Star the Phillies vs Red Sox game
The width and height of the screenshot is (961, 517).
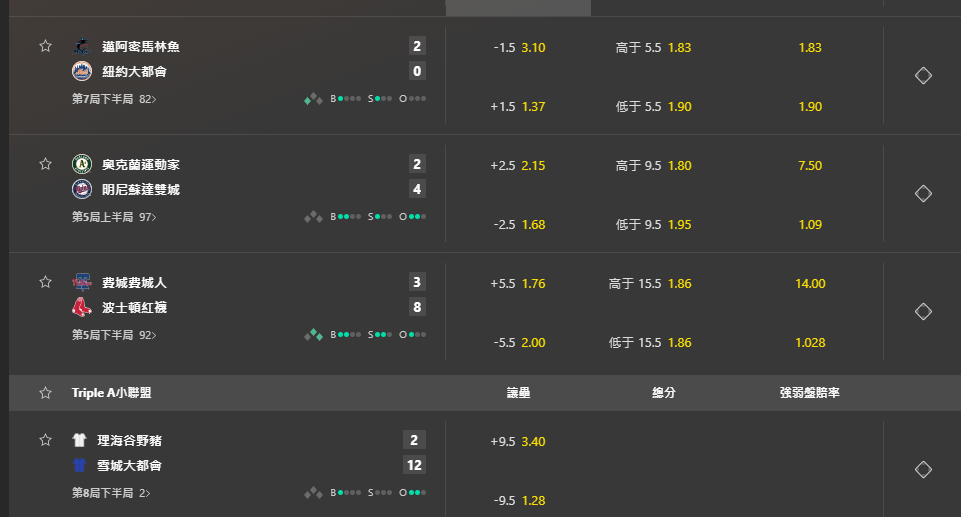click(x=45, y=282)
